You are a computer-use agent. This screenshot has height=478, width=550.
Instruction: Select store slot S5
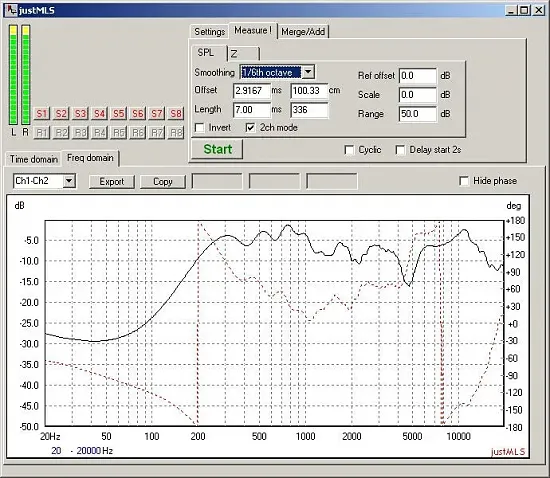pyautogui.click(x=119, y=114)
